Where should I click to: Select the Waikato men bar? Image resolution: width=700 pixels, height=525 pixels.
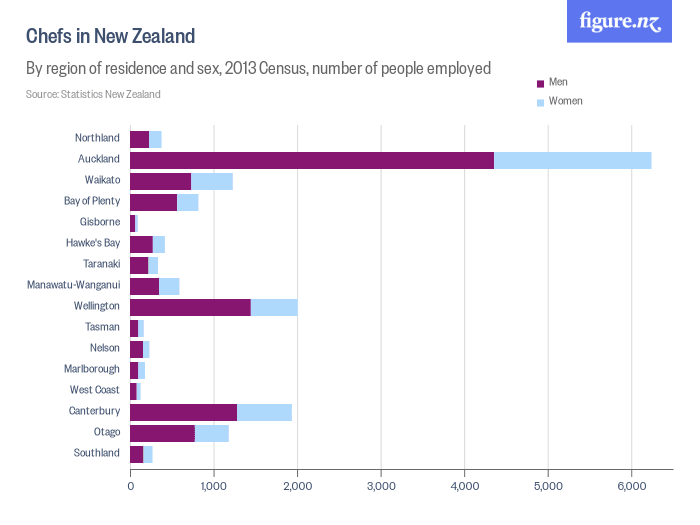tap(160, 180)
